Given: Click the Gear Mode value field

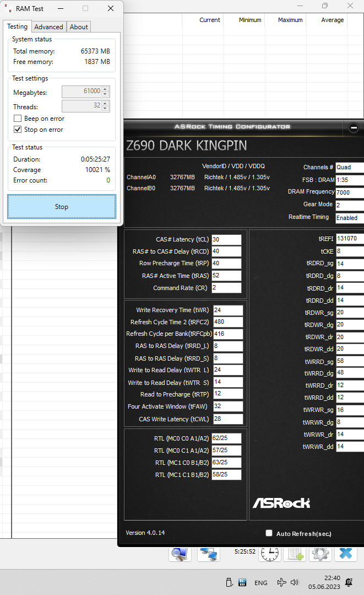Looking at the screenshot, I should click(350, 205).
